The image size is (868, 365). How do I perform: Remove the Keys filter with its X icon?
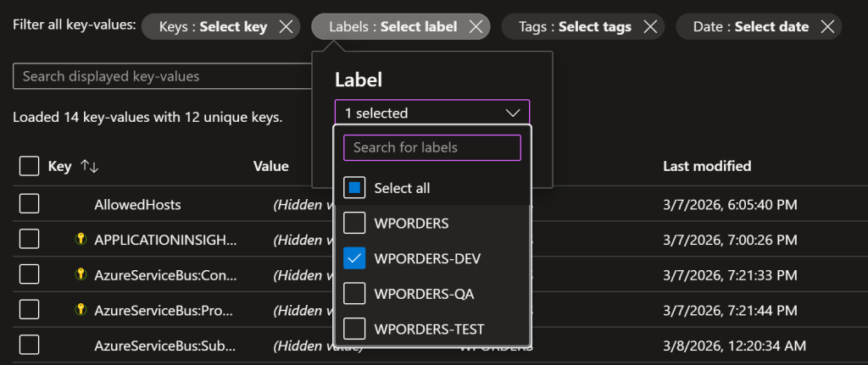pyautogui.click(x=286, y=26)
